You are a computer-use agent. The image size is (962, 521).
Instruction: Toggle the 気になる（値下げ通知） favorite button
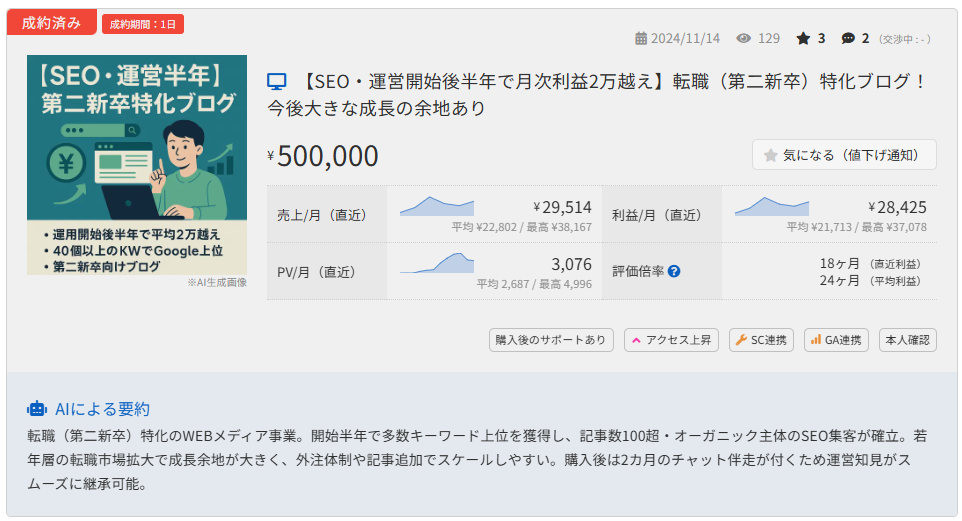(x=844, y=155)
